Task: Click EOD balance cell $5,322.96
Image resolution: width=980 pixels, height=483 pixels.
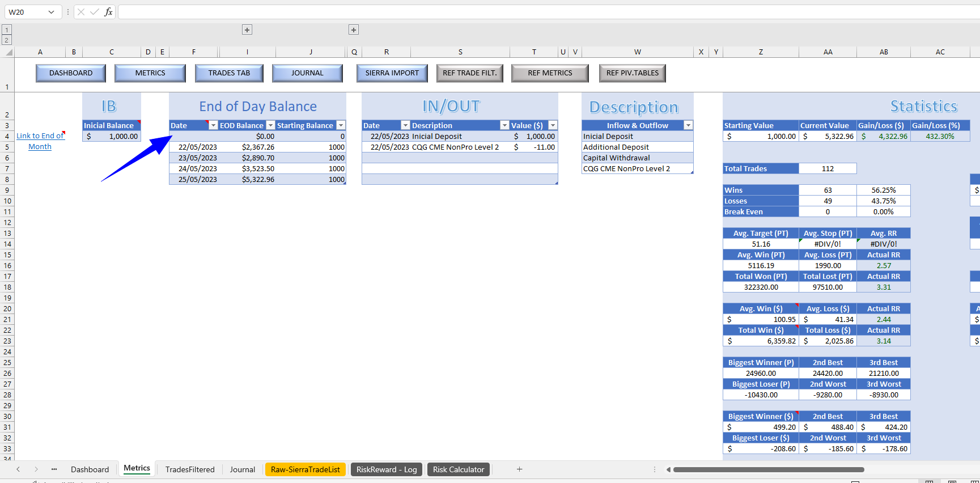Action: [247, 179]
